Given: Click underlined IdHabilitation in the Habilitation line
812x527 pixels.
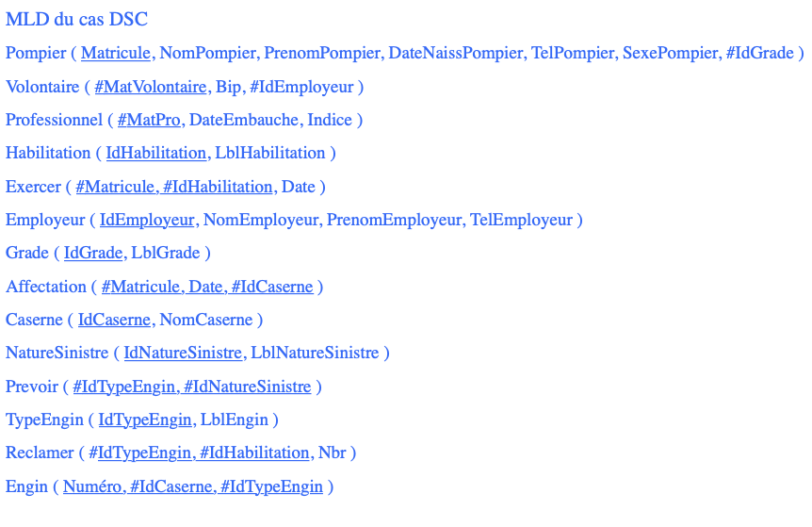Looking at the screenshot, I should click(155, 154).
